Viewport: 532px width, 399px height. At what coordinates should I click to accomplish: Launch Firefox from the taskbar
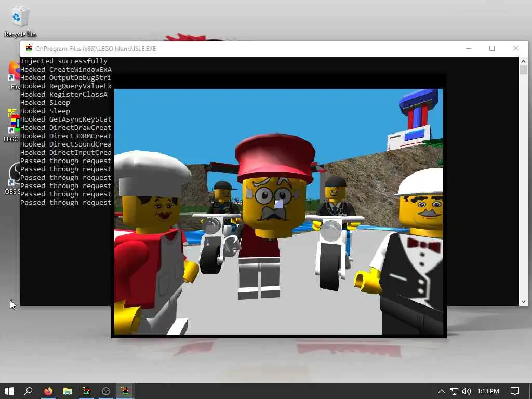tap(48, 391)
